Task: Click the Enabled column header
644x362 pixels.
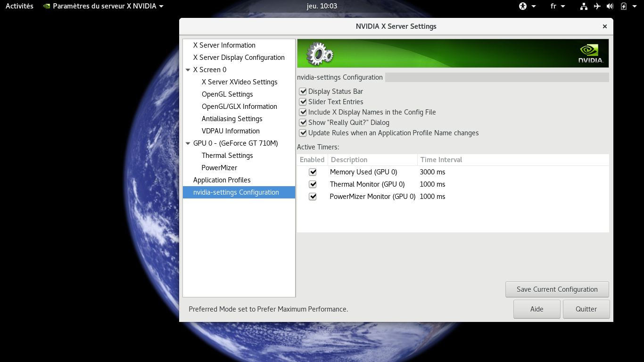Action: click(312, 160)
